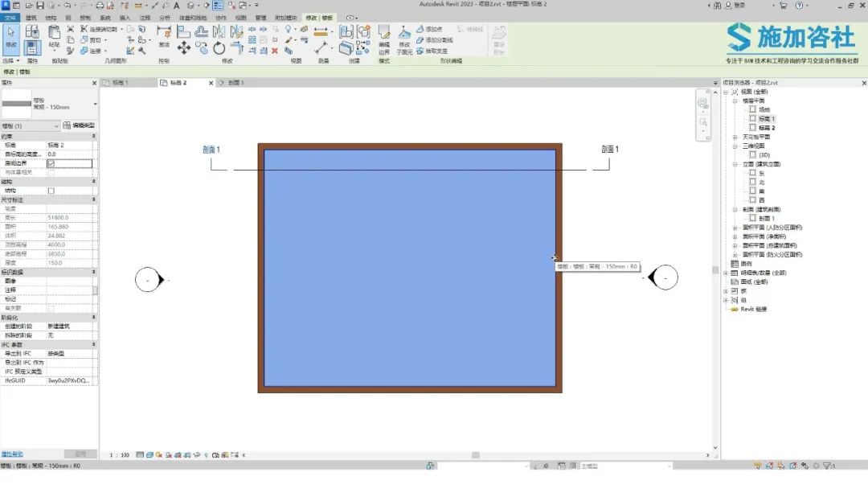
Task: Click the red Delete X icon in the ribbon
Action: pos(275,51)
